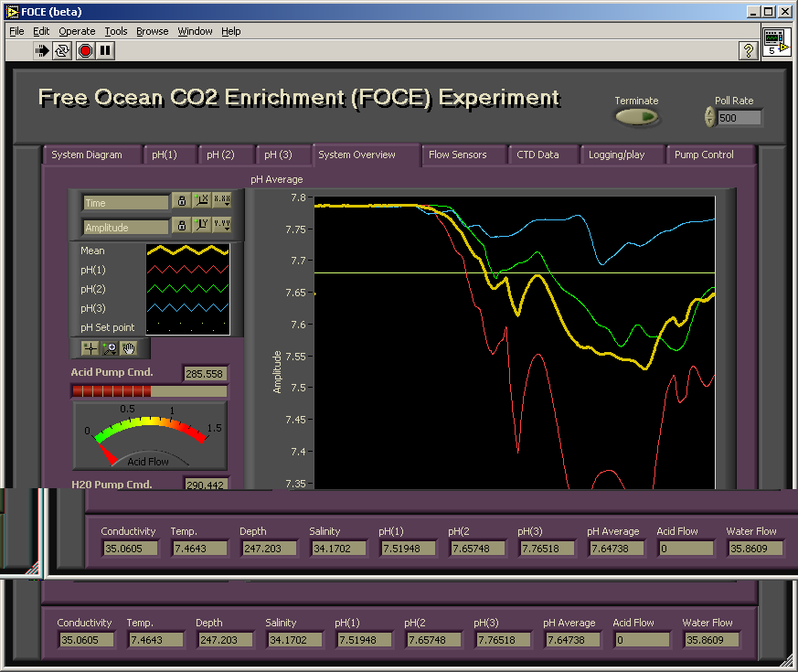
Task: Click the pH Set point legend label
Action: [107, 327]
